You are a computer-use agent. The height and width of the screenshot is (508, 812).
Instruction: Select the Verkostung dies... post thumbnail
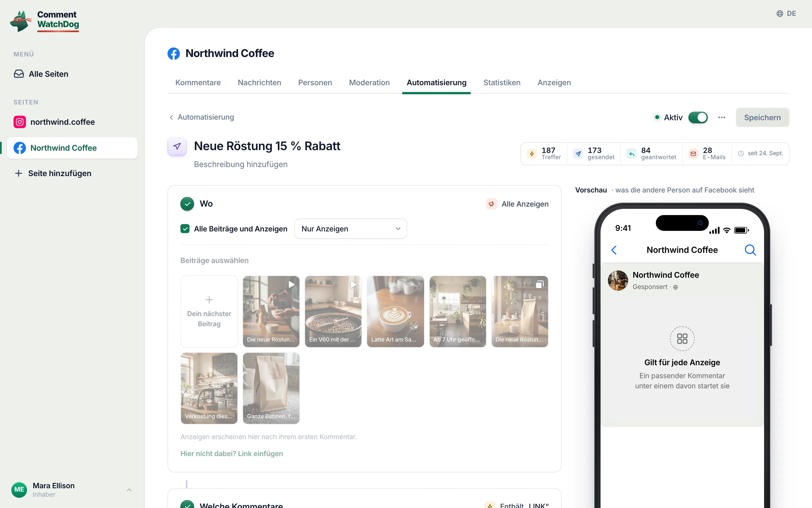click(x=209, y=388)
